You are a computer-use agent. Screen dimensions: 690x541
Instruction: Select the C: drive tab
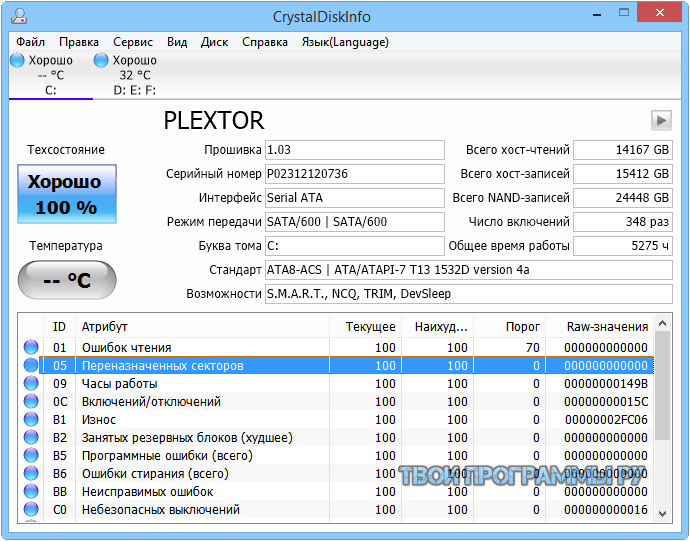(x=51, y=75)
